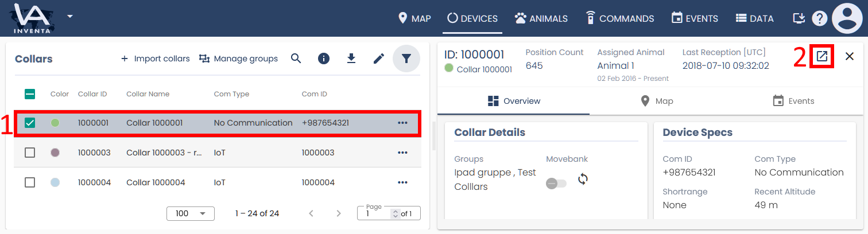Expand the dropdown arrow beside Inventa logo
This screenshot has height=234, width=868.
coord(69,16)
